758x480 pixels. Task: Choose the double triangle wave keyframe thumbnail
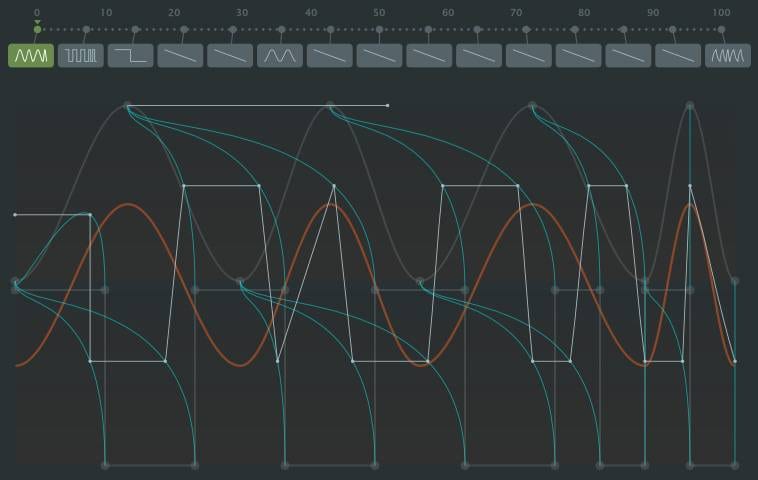tap(280, 56)
